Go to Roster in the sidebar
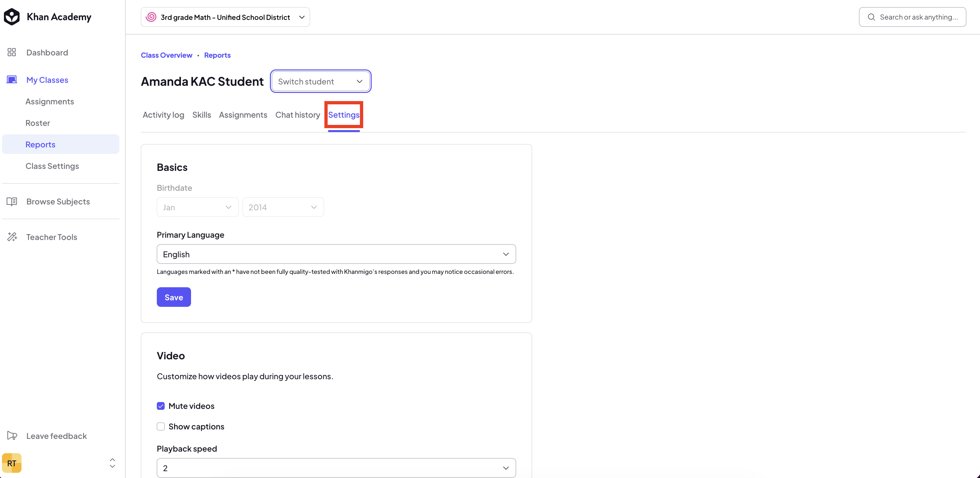 coord(38,123)
